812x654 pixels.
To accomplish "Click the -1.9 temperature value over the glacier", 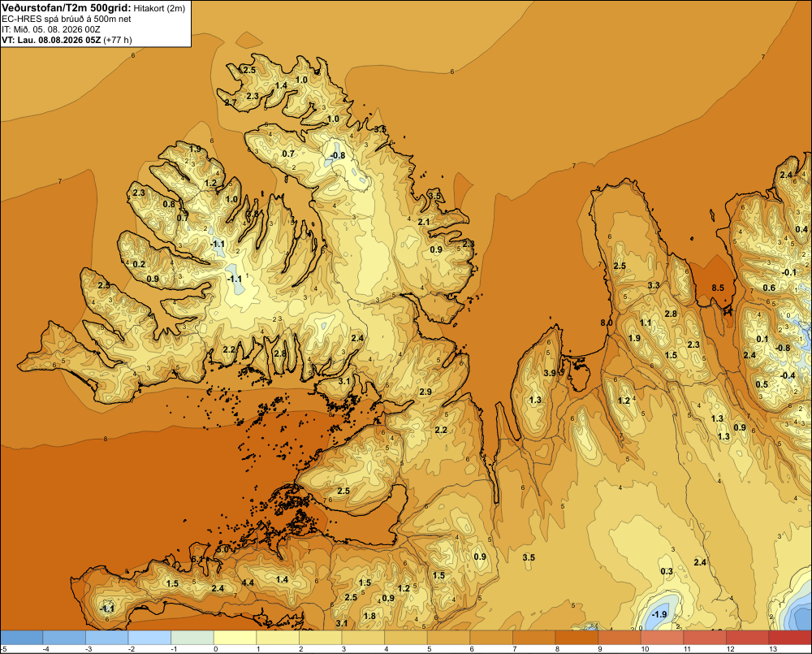I will pos(659,614).
